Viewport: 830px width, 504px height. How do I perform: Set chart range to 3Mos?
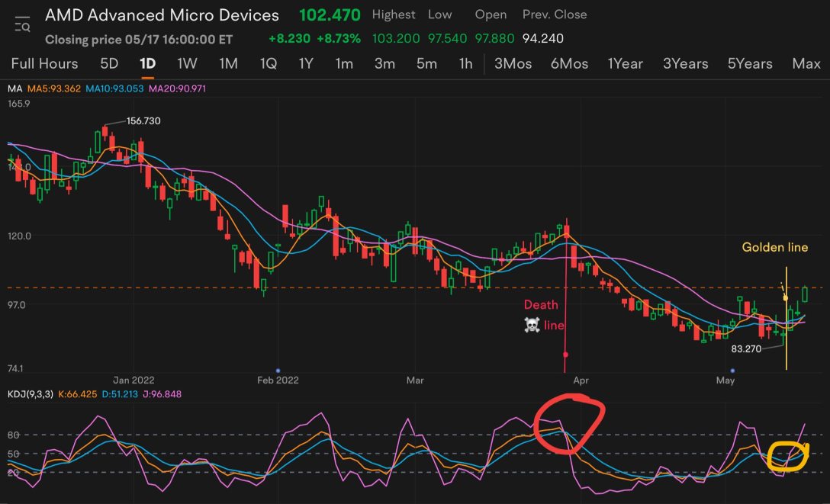point(513,64)
